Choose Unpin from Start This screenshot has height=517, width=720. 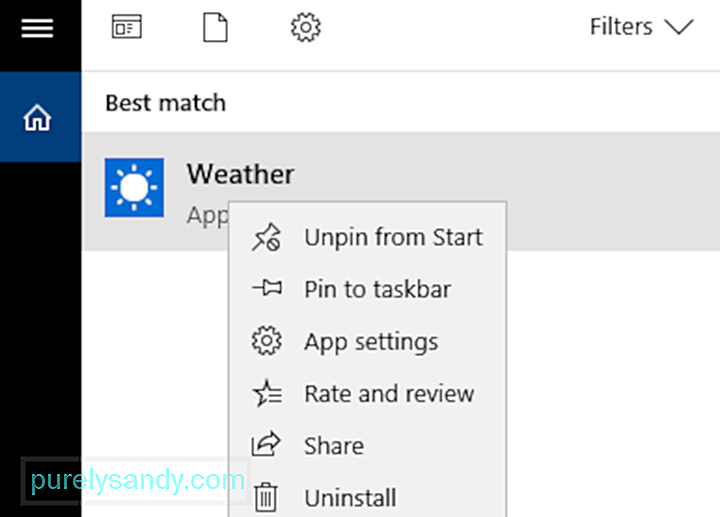click(368, 237)
